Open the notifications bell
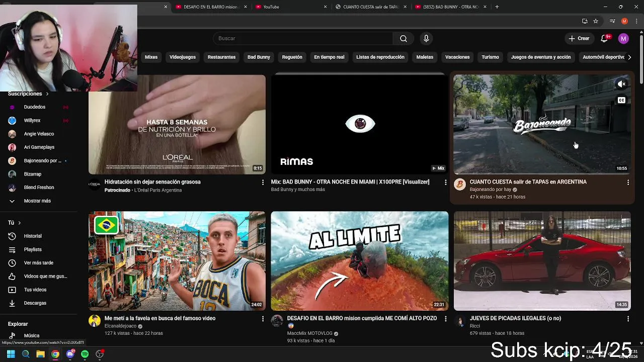Viewport: 644px width, 362px height. pyautogui.click(x=604, y=38)
